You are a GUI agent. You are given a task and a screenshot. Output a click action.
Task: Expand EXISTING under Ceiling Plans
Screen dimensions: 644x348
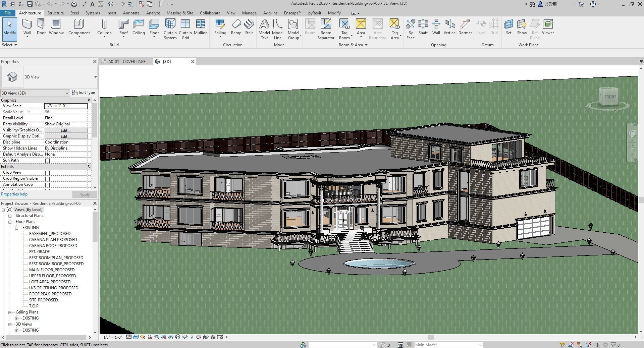(x=17, y=318)
